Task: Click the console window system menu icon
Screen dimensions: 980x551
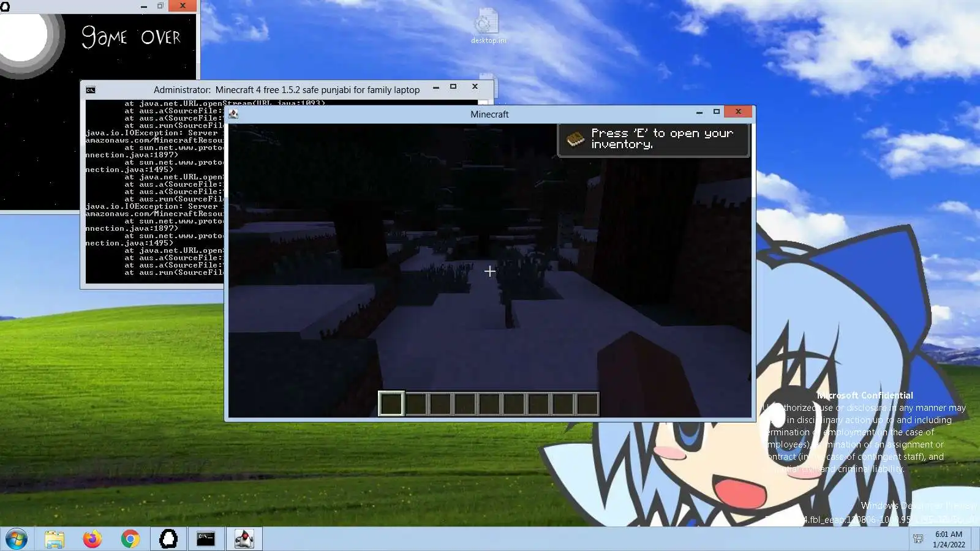Action: click(91, 90)
